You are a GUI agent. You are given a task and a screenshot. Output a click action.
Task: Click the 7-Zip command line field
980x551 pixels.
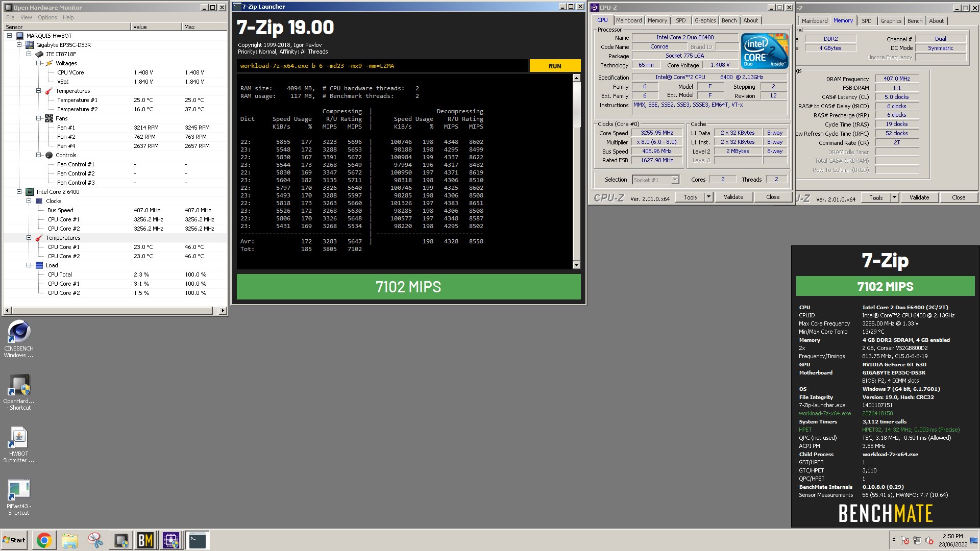pos(382,66)
